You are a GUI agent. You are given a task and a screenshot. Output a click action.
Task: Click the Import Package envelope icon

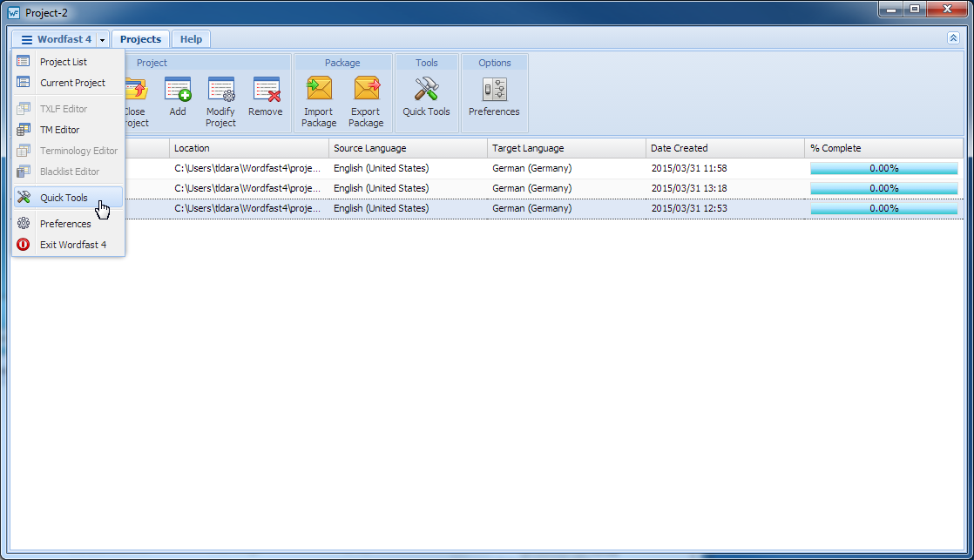click(x=319, y=89)
